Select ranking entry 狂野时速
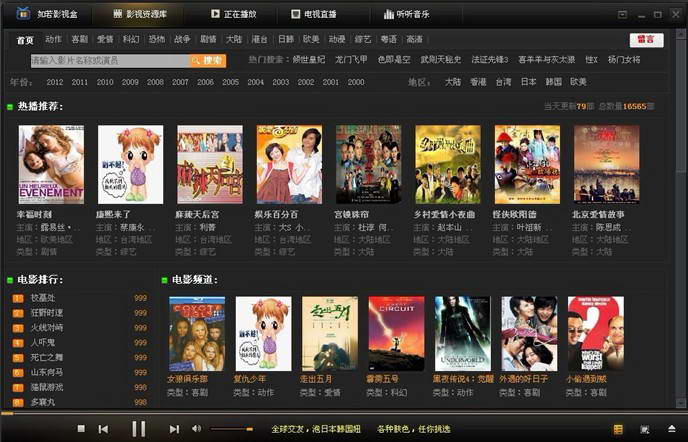 click(47, 313)
